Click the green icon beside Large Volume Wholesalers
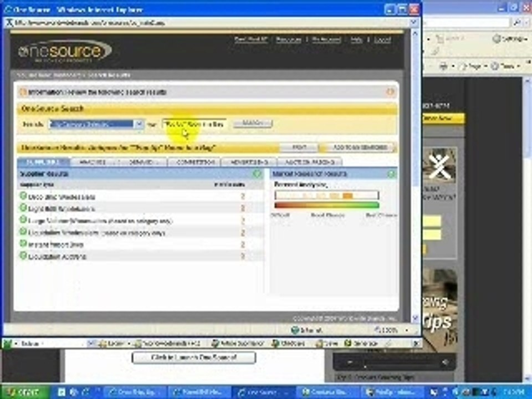 pyautogui.click(x=23, y=220)
